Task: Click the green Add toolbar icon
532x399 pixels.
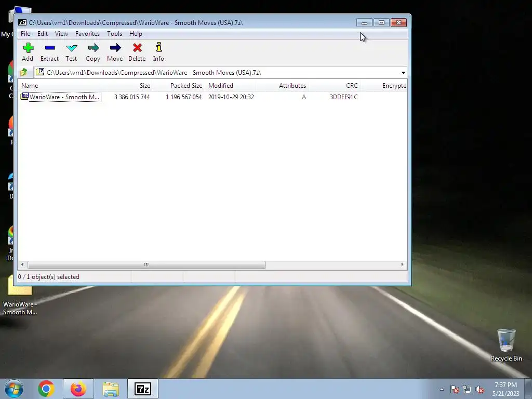Action: coord(28,47)
